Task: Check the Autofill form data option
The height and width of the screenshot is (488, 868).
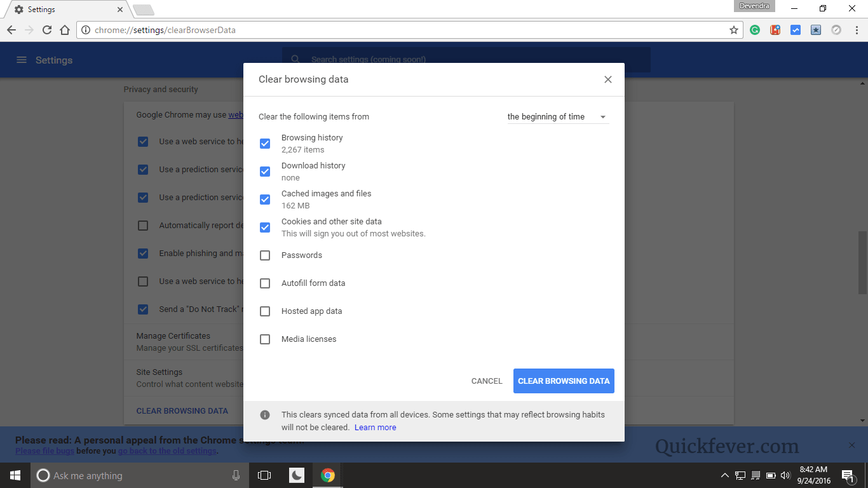Action: point(265,283)
